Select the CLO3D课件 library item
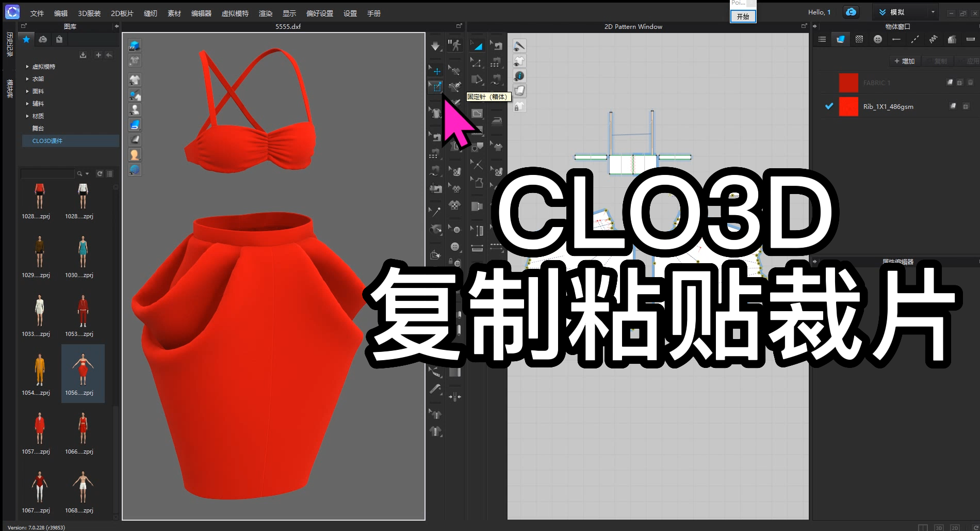 (x=71, y=141)
